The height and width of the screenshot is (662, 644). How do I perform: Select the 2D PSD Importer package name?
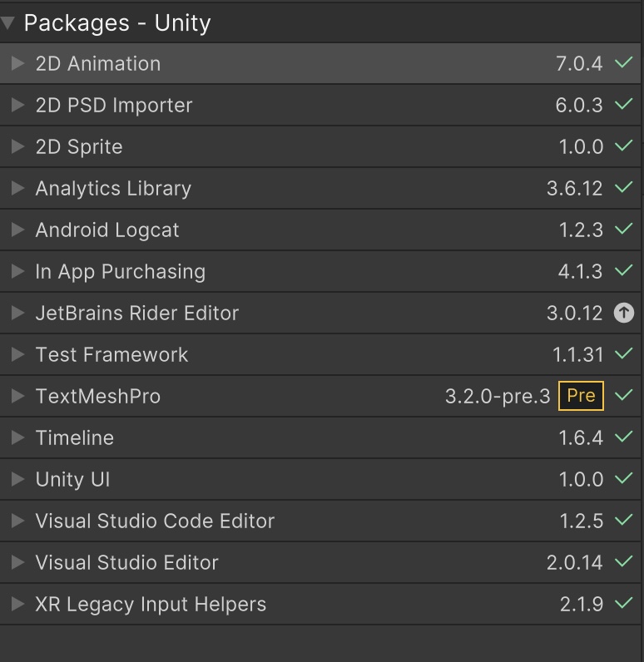[x=114, y=106]
